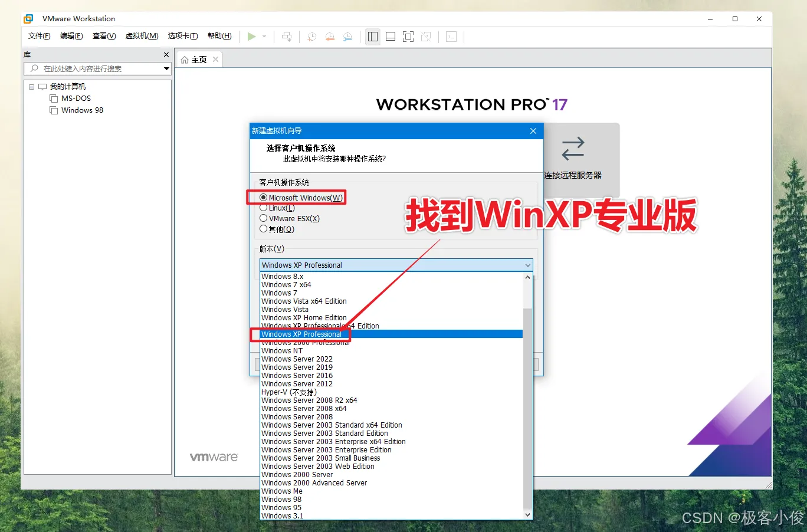
Task: Choose Windows 8.x from the version list
Action: pos(392,276)
